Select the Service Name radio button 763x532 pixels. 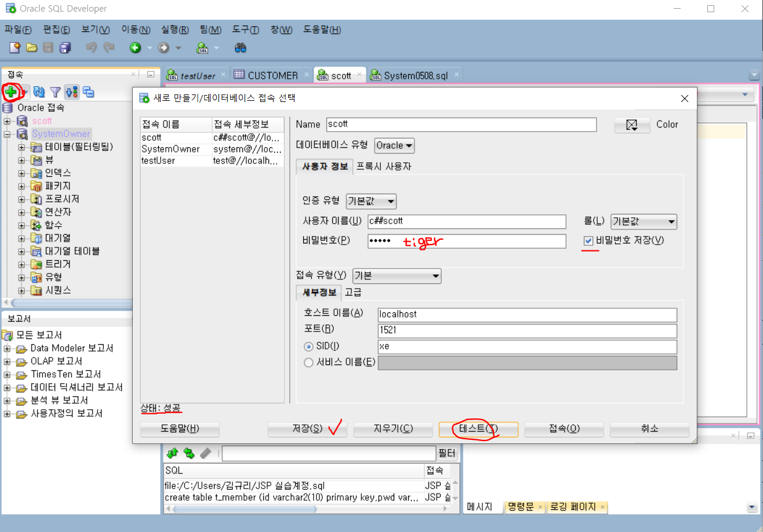point(308,363)
